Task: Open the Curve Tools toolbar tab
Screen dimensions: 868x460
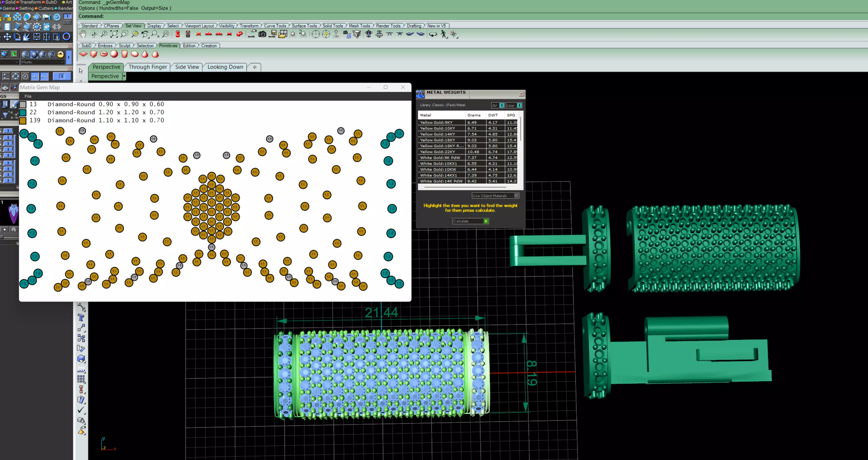Action: tap(275, 26)
